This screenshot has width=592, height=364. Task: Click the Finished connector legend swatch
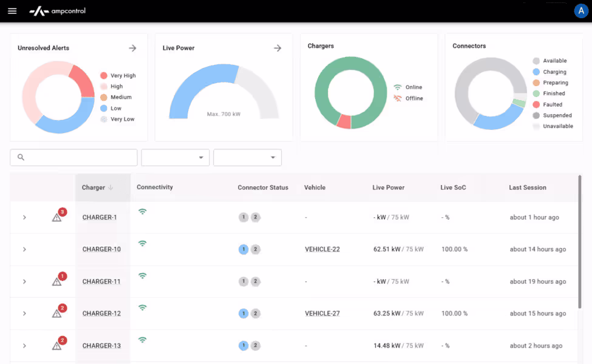coord(536,93)
